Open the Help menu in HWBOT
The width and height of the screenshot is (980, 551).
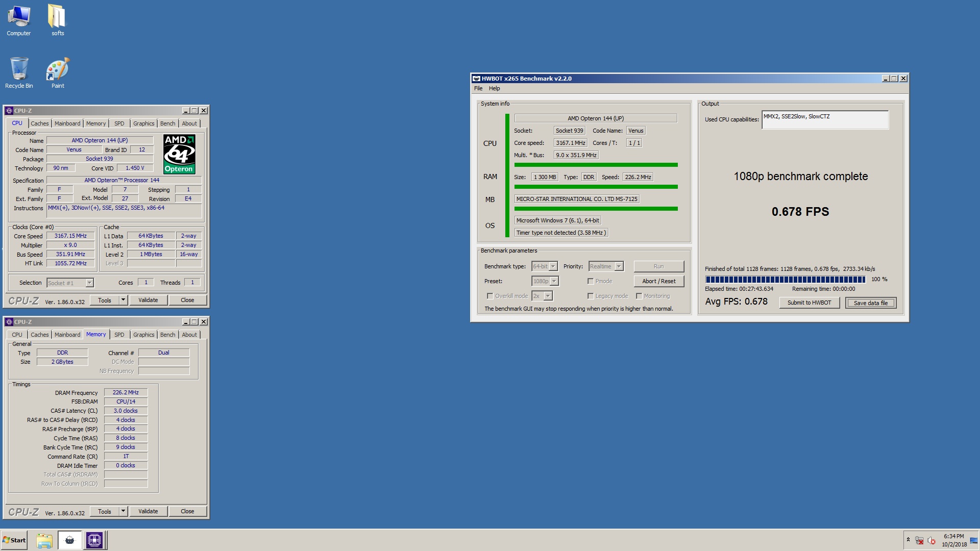click(x=495, y=88)
